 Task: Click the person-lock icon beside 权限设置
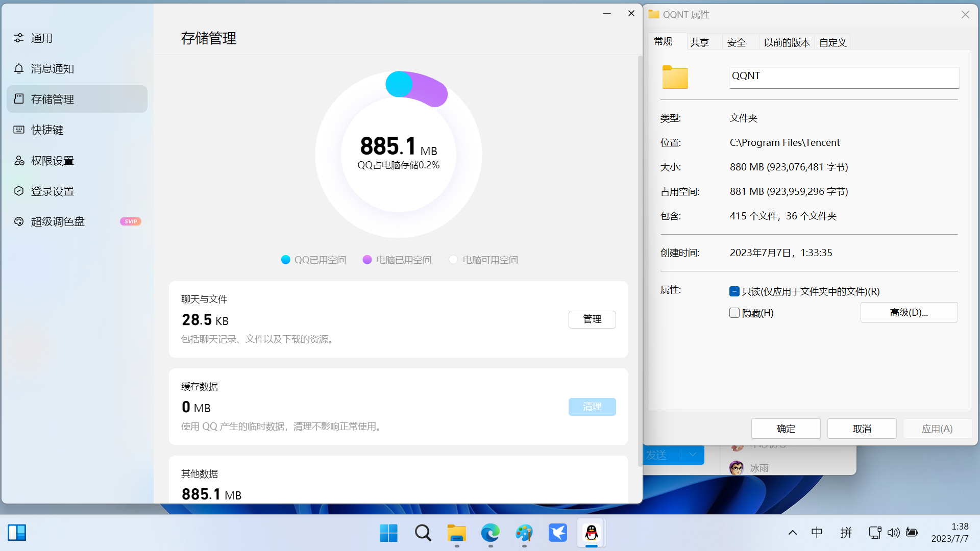coord(19,160)
